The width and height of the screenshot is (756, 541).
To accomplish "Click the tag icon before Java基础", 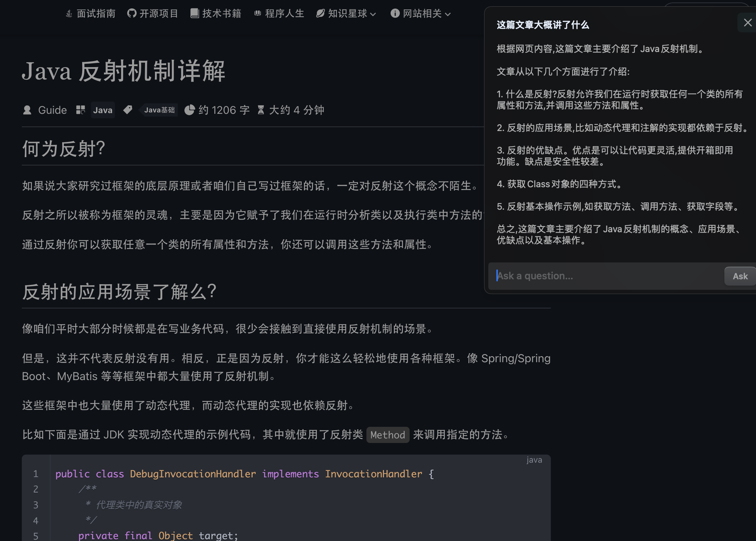I will (128, 110).
